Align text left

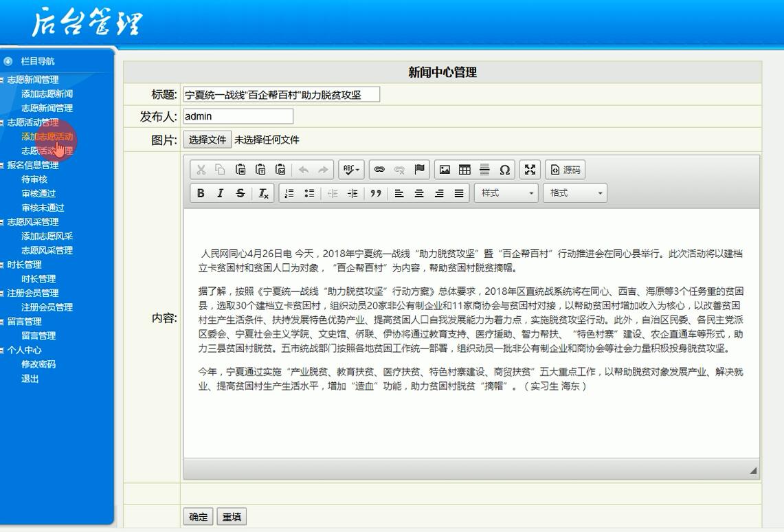click(399, 193)
